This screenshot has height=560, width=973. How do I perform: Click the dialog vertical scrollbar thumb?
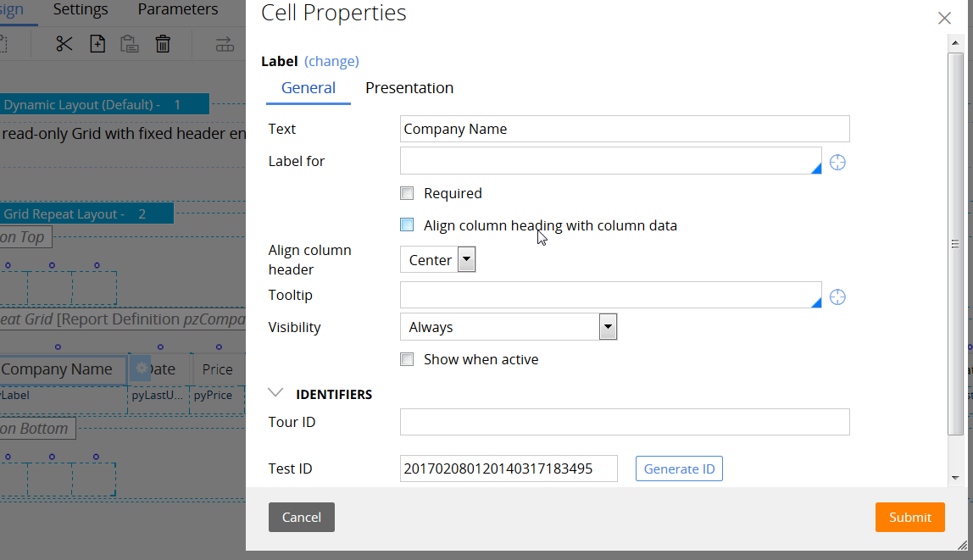pyautogui.click(x=956, y=244)
